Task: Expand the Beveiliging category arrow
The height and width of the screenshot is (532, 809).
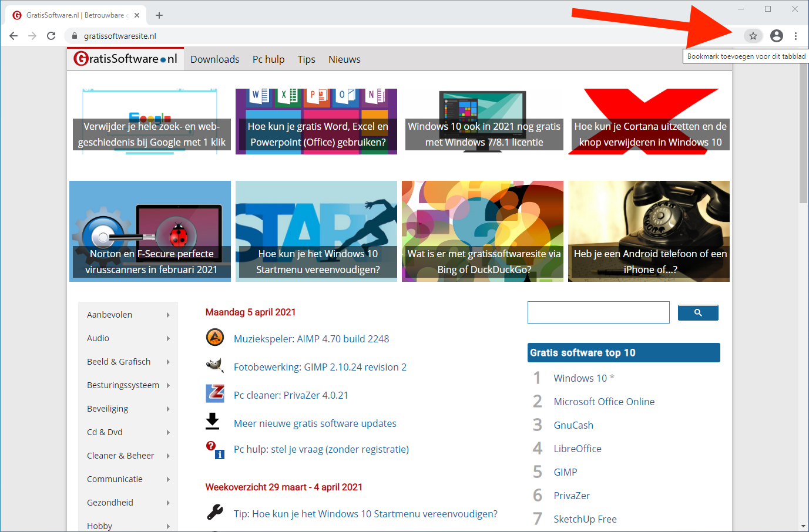Action: (x=167, y=409)
